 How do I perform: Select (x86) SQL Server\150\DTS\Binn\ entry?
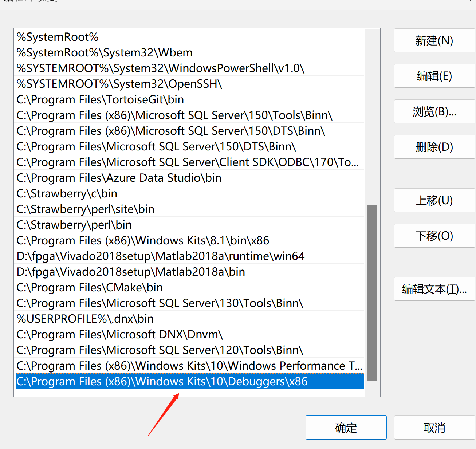tap(190, 131)
